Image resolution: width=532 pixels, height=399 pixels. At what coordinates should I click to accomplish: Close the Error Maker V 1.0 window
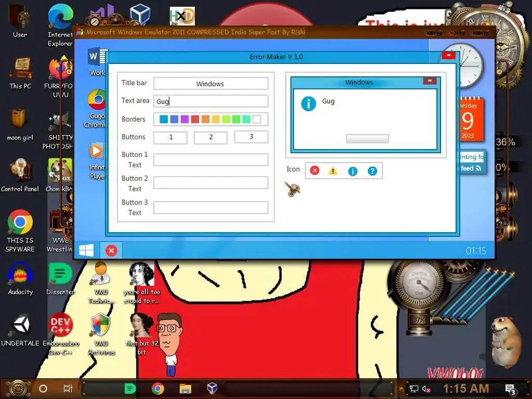448,55
